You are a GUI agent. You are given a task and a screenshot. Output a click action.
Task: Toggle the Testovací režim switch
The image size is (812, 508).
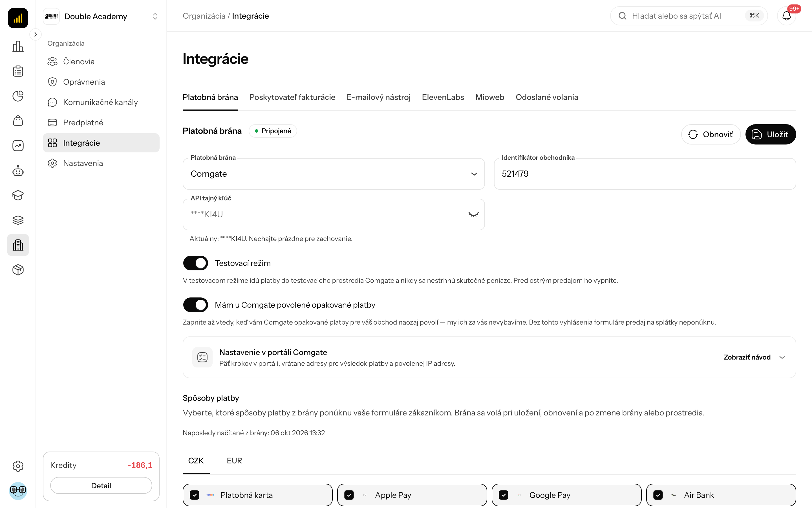pos(195,263)
